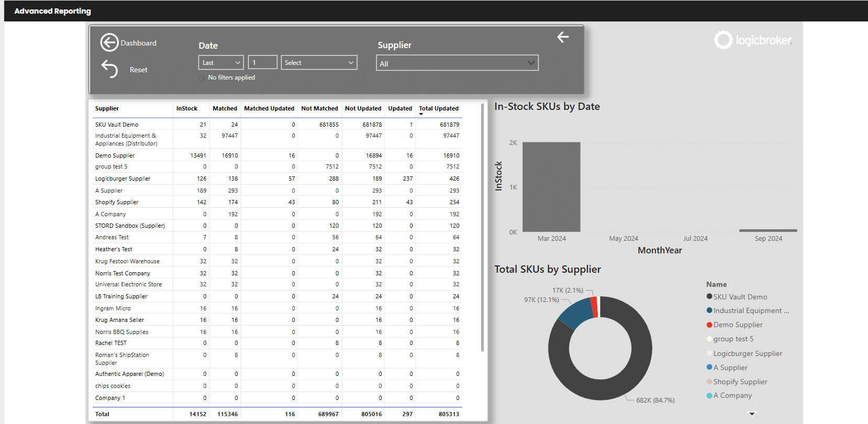Select 'Industrial Equipment & Appliances (Distributor)' row
This screenshot has width=868, height=424.
pyautogui.click(x=277, y=139)
